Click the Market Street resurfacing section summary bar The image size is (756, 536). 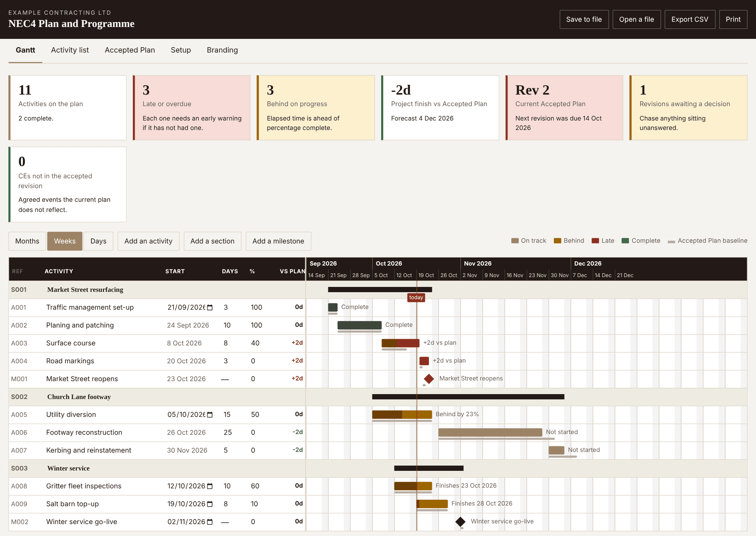click(380, 290)
